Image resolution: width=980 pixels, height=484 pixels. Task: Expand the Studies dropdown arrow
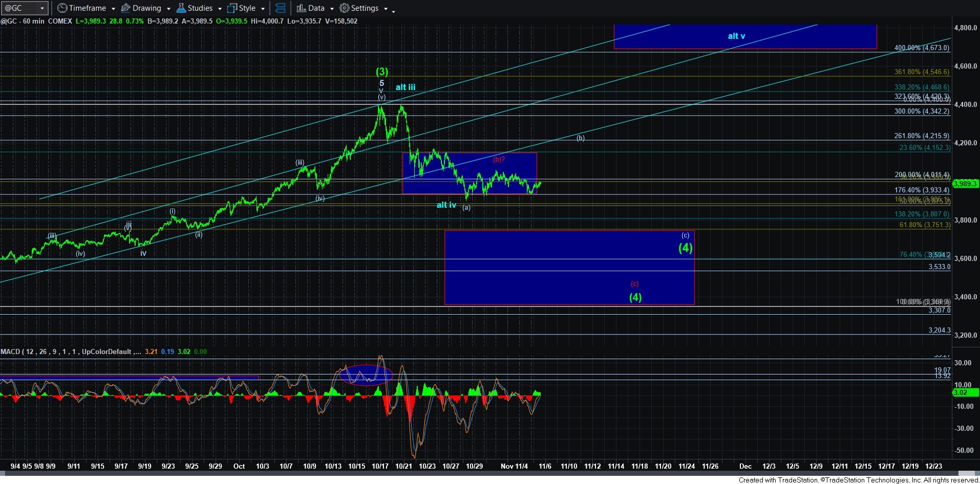(x=220, y=9)
